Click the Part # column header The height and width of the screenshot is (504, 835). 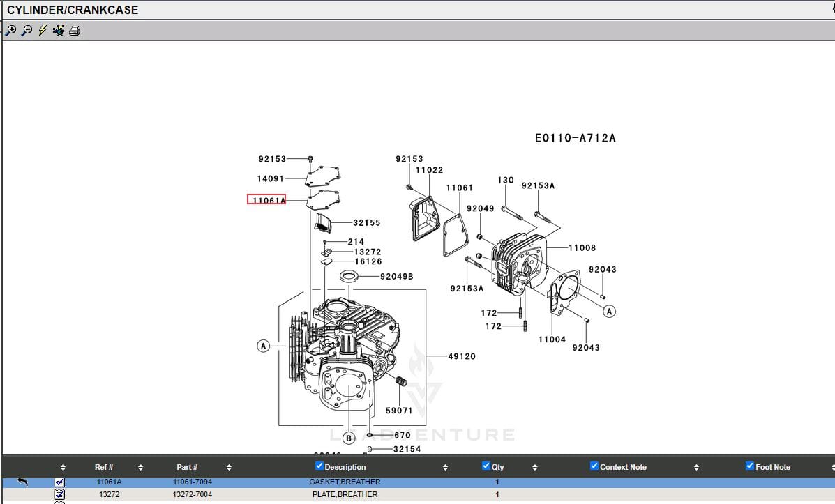click(187, 467)
